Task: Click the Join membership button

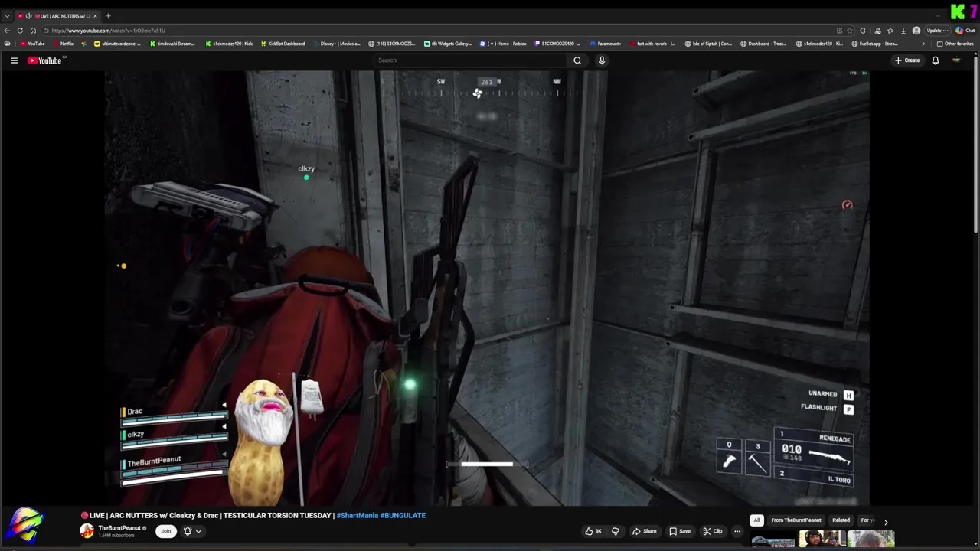Action: (165, 531)
